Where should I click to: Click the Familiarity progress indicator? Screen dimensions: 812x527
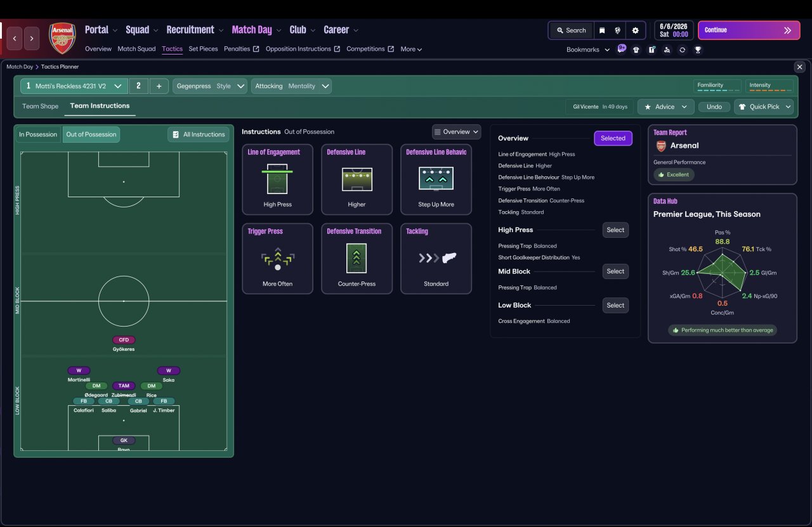point(717,86)
